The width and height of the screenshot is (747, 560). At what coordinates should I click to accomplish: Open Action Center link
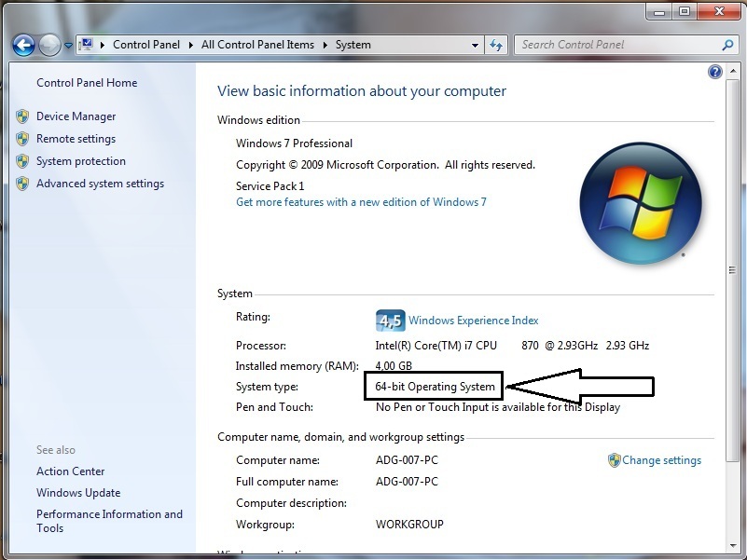point(71,471)
